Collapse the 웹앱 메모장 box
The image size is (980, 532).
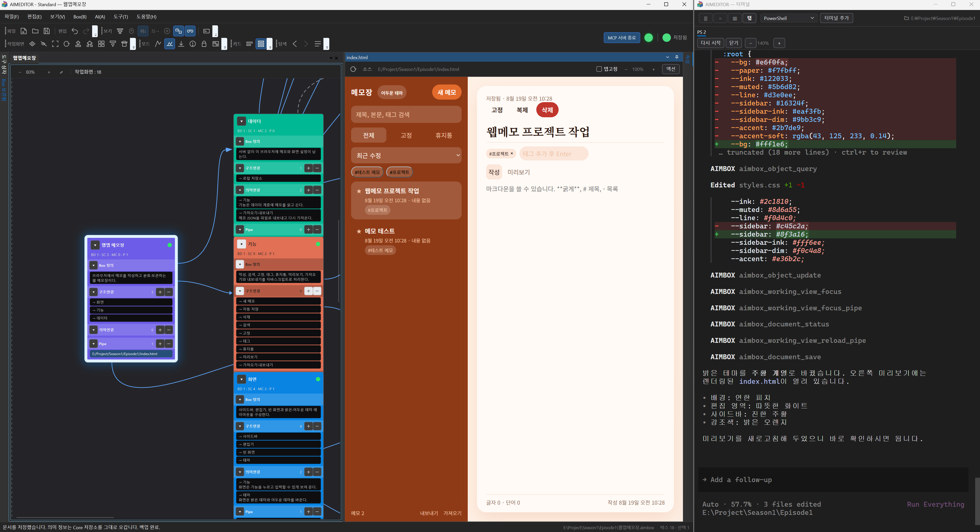point(95,245)
